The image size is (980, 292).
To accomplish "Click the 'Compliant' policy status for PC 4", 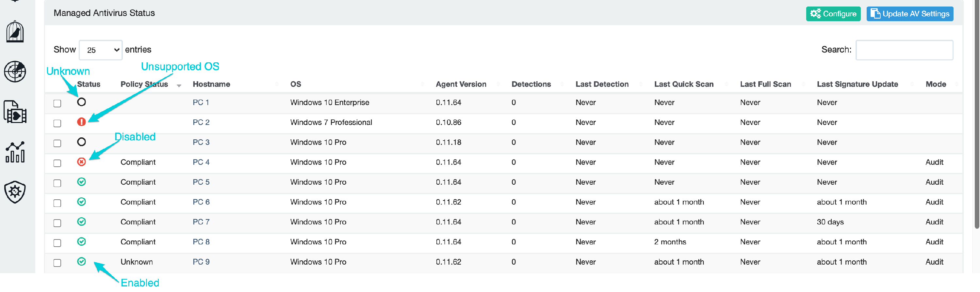I will [x=138, y=162].
